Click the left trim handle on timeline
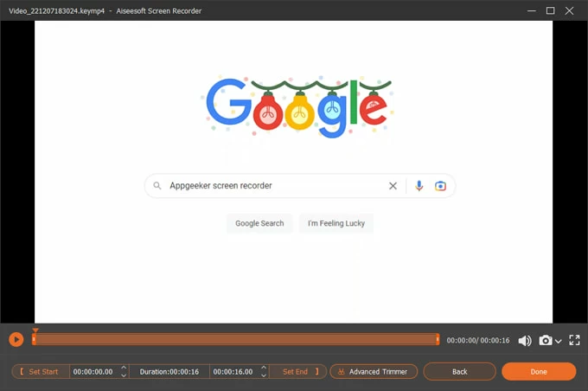The height and width of the screenshot is (391, 588). tap(34, 340)
